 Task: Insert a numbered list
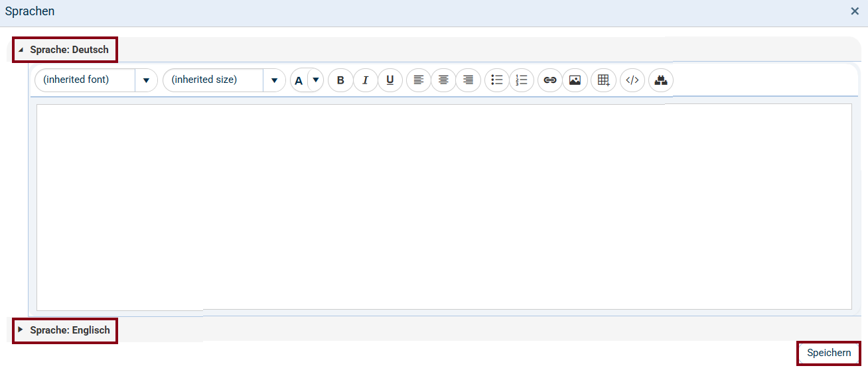click(522, 80)
